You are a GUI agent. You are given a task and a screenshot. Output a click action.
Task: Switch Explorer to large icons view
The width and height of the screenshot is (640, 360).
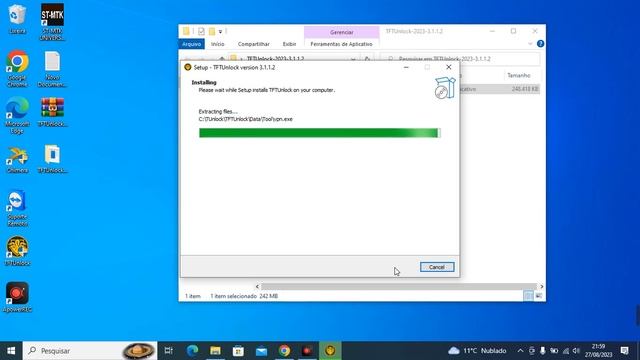(x=539, y=296)
